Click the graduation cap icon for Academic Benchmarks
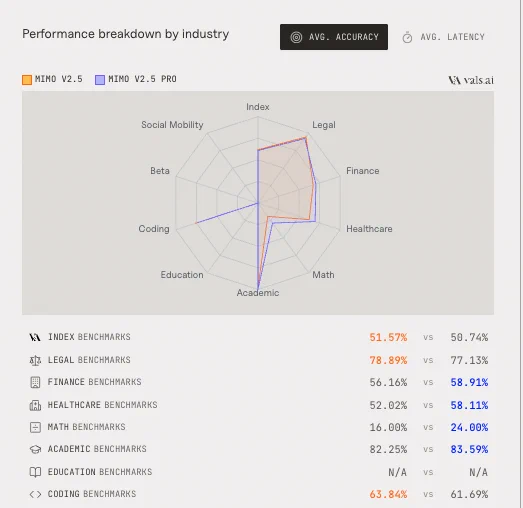Viewport: 523px width, 508px height. pyautogui.click(x=35, y=449)
